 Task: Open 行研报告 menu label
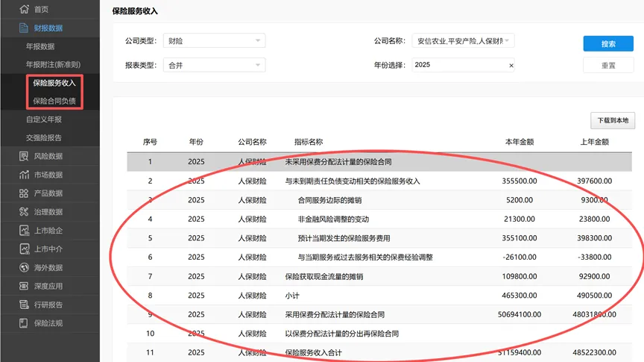tap(48, 305)
